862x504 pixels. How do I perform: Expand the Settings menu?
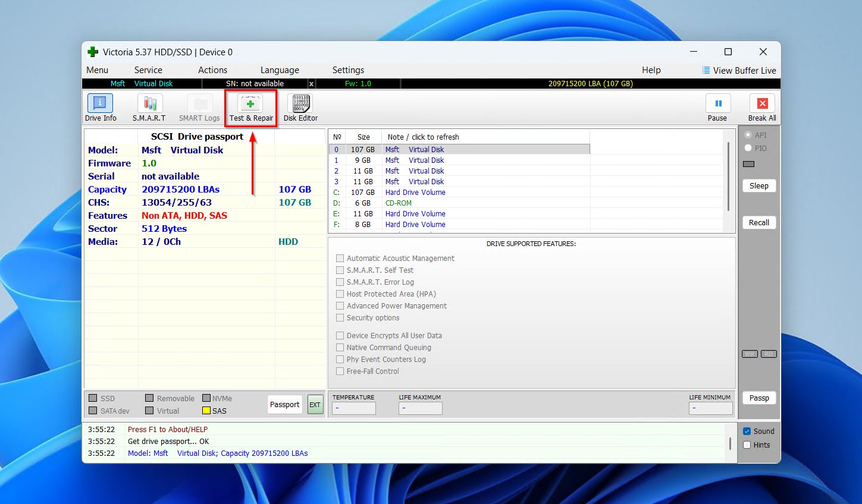click(x=348, y=70)
